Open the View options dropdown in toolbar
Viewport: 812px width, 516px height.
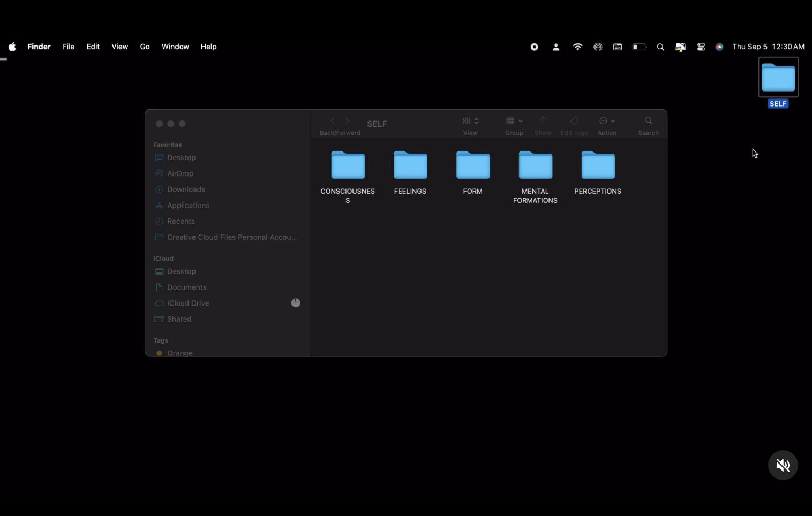471,121
